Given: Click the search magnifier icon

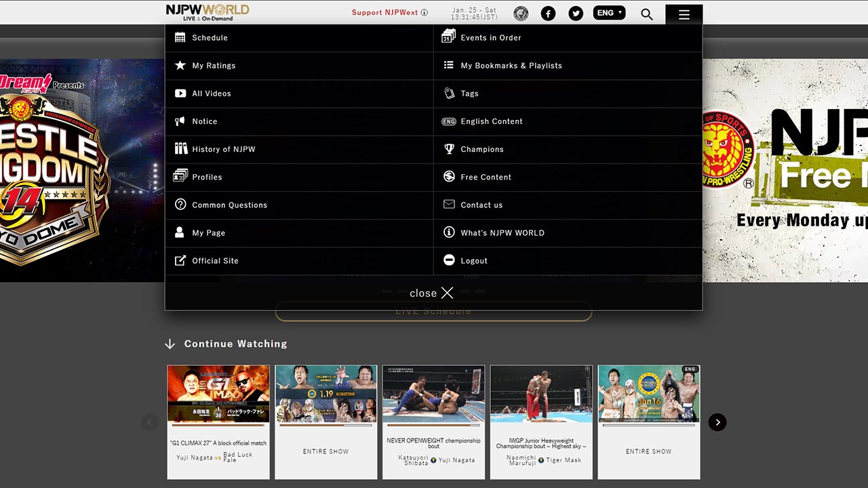Looking at the screenshot, I should pyautogui.click(x=647, y=14).
